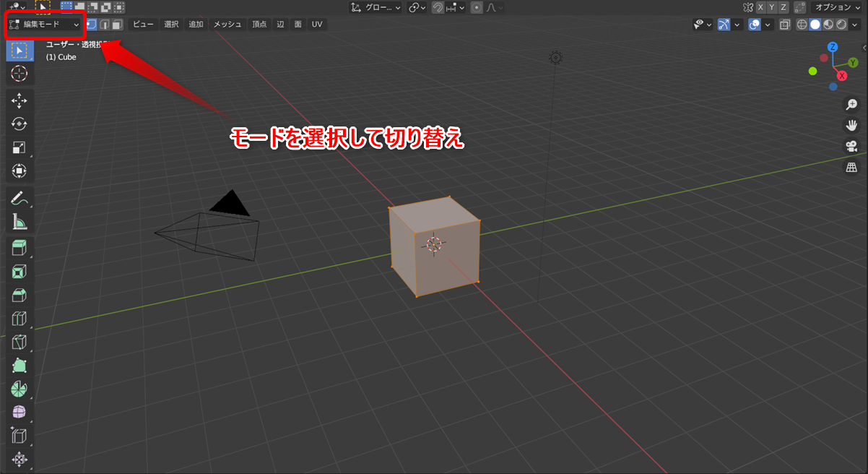868x474 pixels.
Task: Select the combined Transform tool
Action: coord(19,171)
